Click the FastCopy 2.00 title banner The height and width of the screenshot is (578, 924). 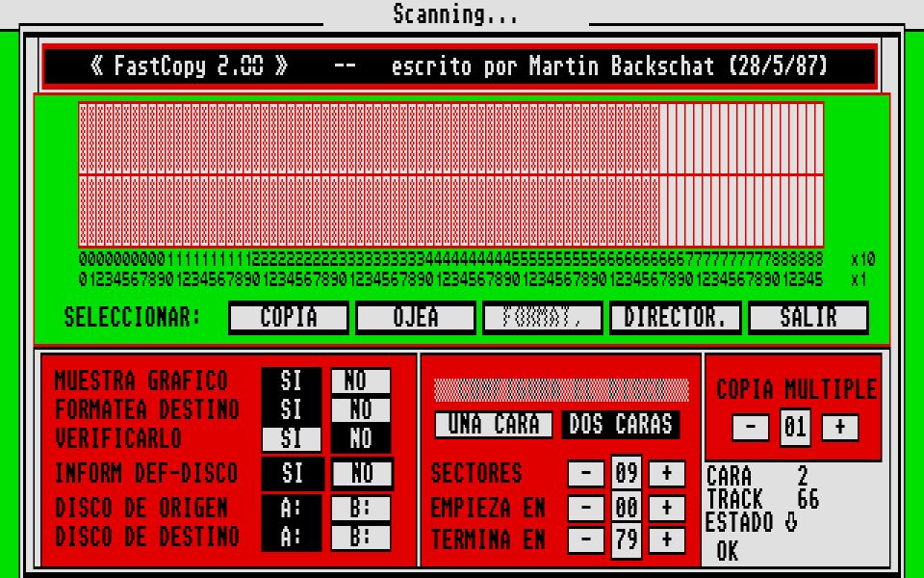(460, 66)
